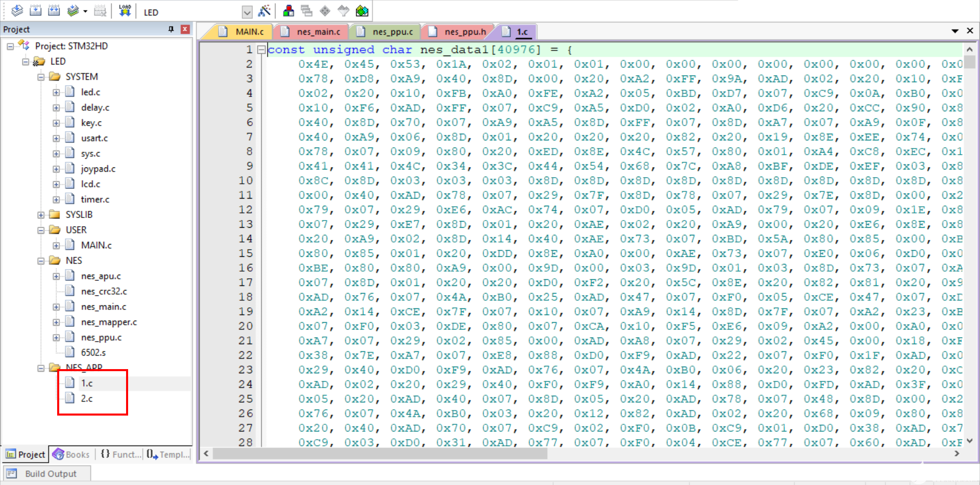Close the Project panel with red X
The image size is (980, 485).
coord(185,29)
